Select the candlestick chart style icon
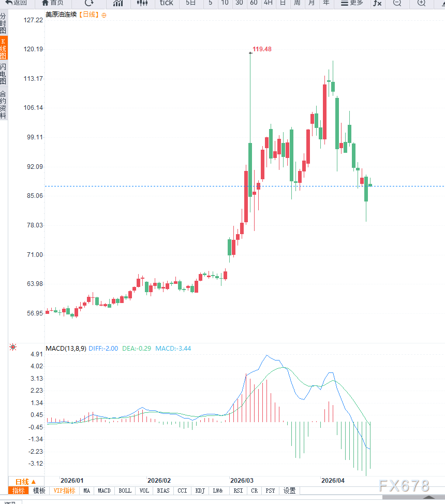This screenshot has height=504, width=445. 142,3
